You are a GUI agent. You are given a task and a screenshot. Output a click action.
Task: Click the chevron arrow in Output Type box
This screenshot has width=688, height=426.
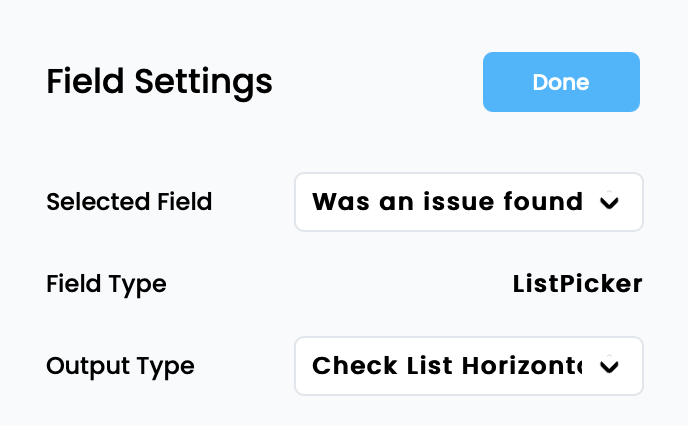(x=609, y=367)
